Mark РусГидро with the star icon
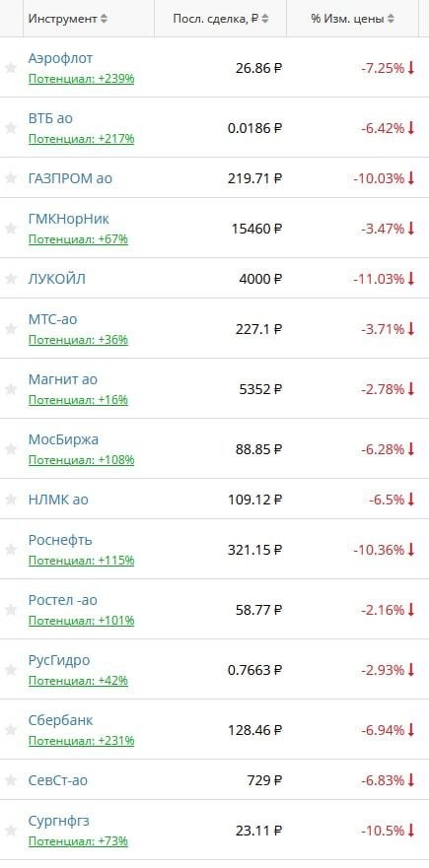 (x=11, y=670)
